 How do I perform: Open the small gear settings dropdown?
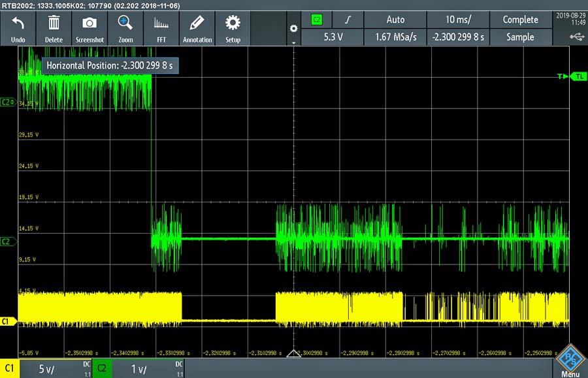click(x=293, y=29)
